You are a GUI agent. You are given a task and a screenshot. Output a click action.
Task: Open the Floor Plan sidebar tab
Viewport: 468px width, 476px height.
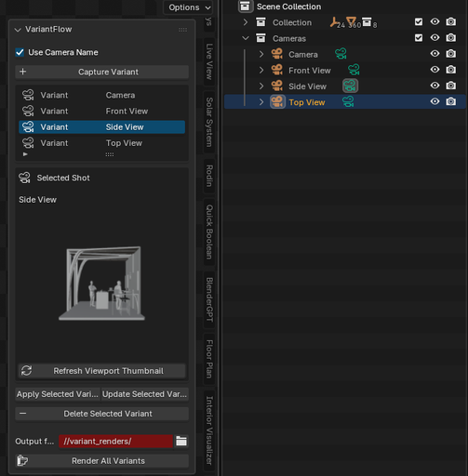209,359
